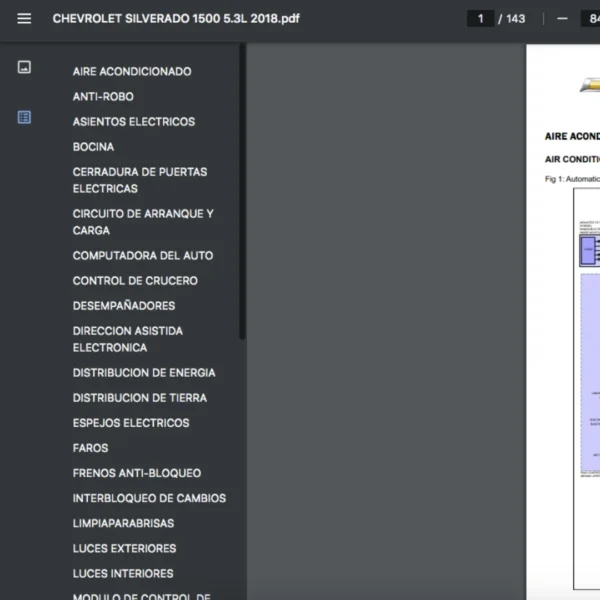Switch to the page thumbnails view icon
The width and height of the screenshot is (600, 600).
coord(24,67)
